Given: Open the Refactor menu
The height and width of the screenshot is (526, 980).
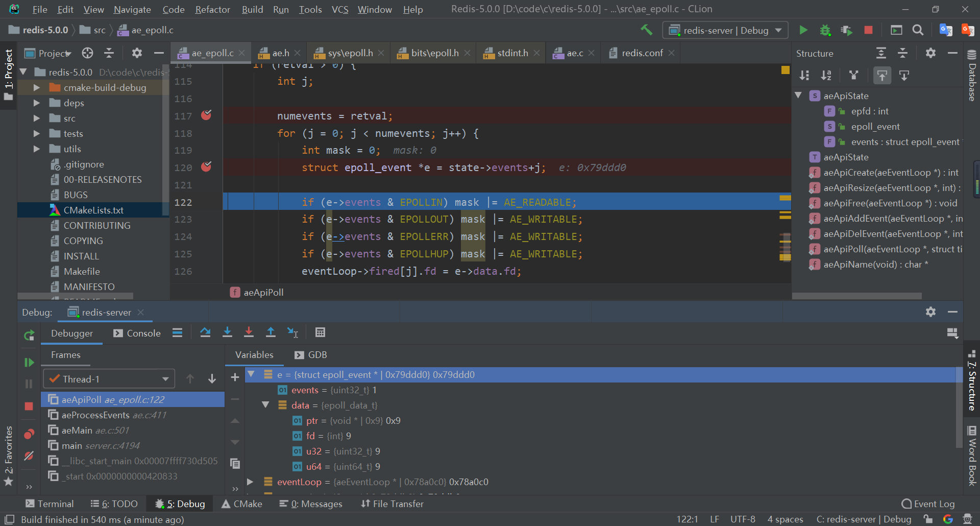Looking at the screenshot, I should 212,9.
